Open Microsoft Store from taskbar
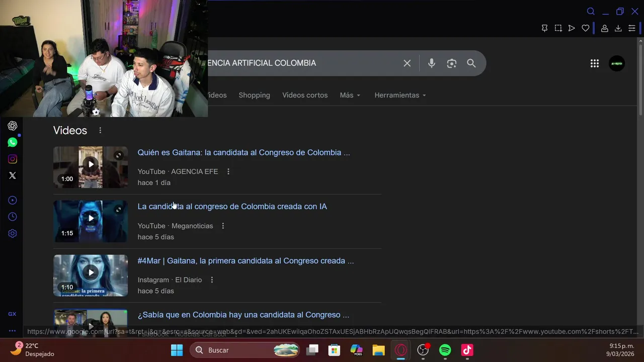Viewport: 644px width, 362px height. [x=334, y=350]
